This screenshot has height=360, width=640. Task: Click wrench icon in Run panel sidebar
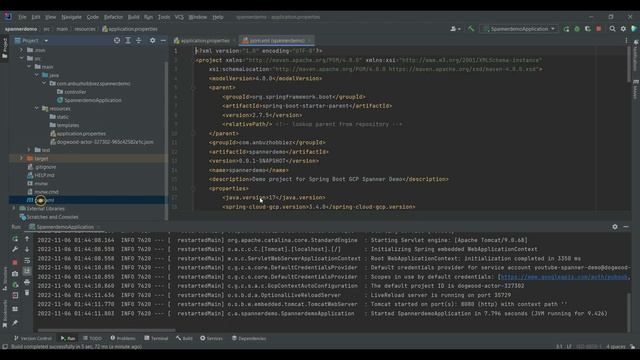(15, 249)
